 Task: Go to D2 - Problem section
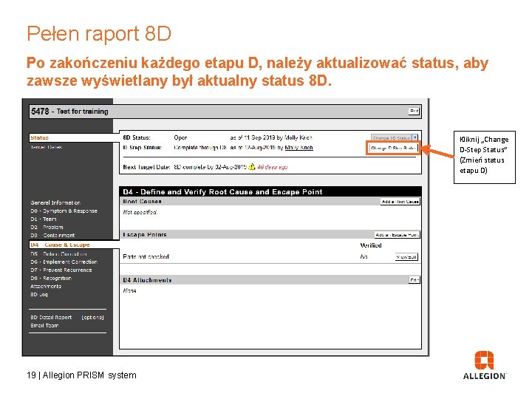47,227
